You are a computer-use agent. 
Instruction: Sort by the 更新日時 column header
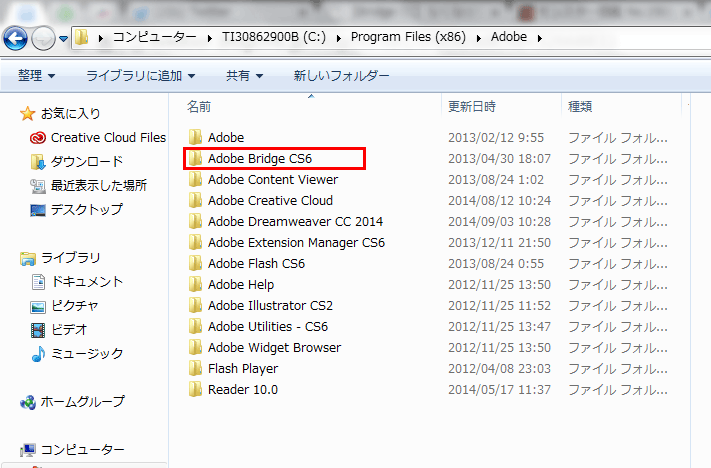click(x=472, y=107)
